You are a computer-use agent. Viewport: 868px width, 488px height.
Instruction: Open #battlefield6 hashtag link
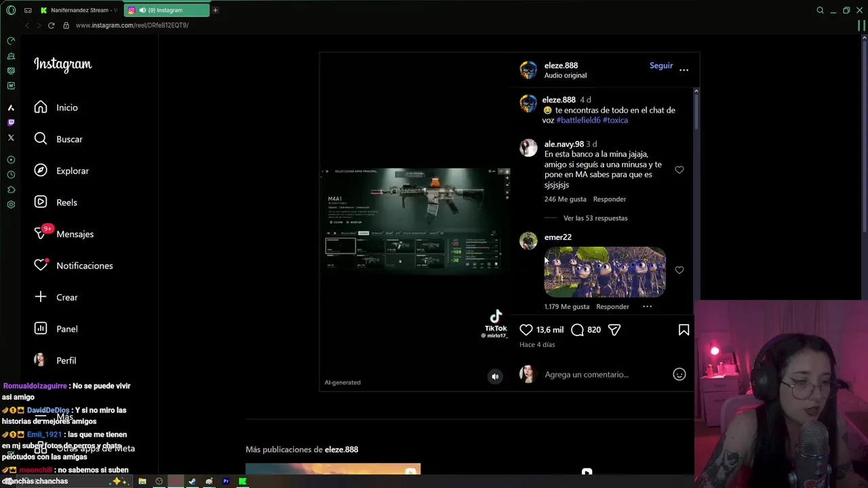coord(578,120)
